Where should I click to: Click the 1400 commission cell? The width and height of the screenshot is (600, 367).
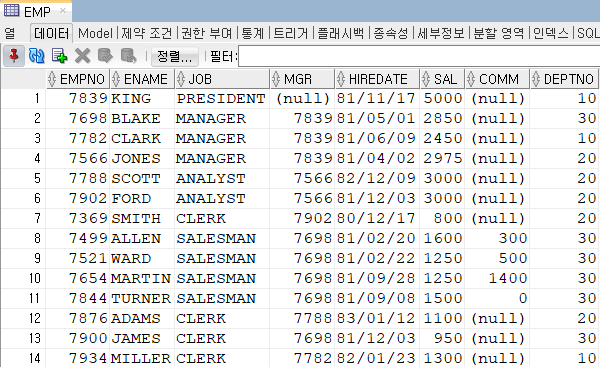pos(497,278)
